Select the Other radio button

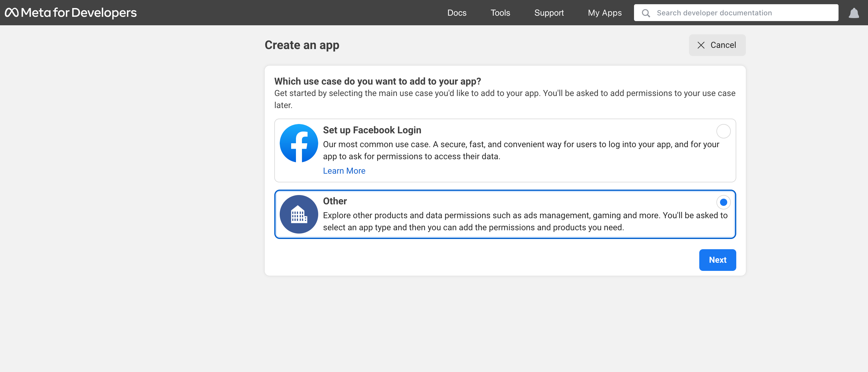coord(723,202)
